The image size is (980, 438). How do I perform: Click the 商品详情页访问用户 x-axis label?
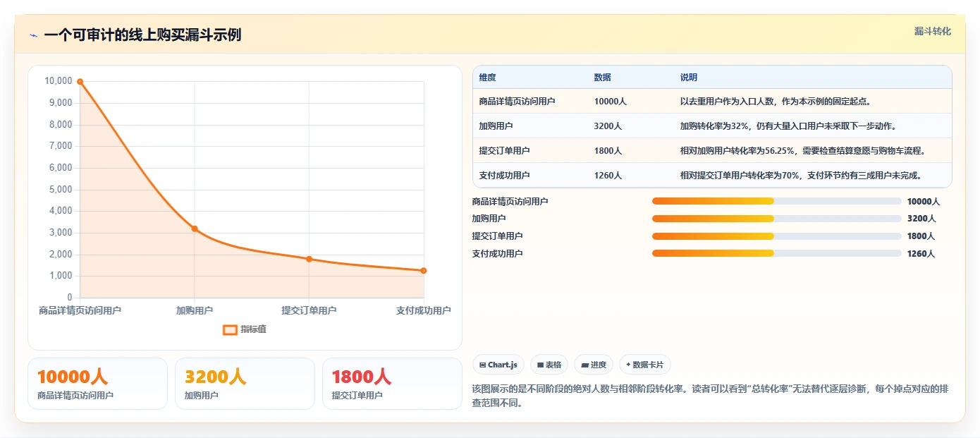pyautogui.click(x=80, y=310)
